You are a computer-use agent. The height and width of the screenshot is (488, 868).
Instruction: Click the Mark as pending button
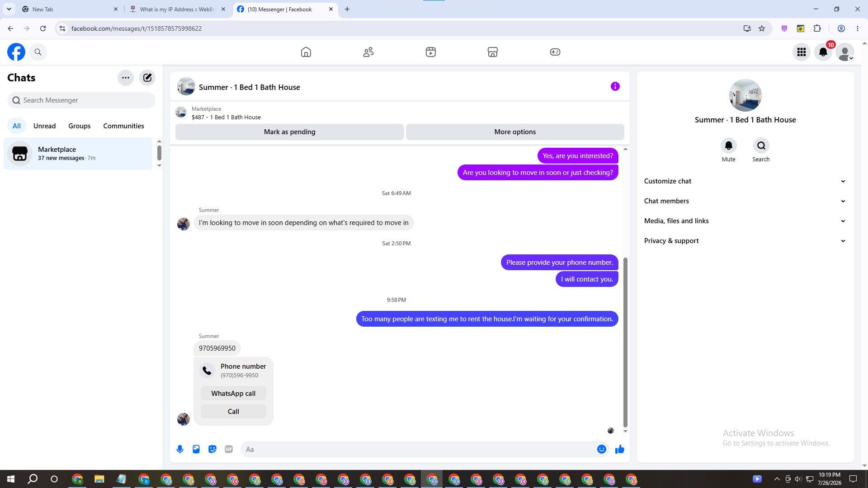pos(290,132)
